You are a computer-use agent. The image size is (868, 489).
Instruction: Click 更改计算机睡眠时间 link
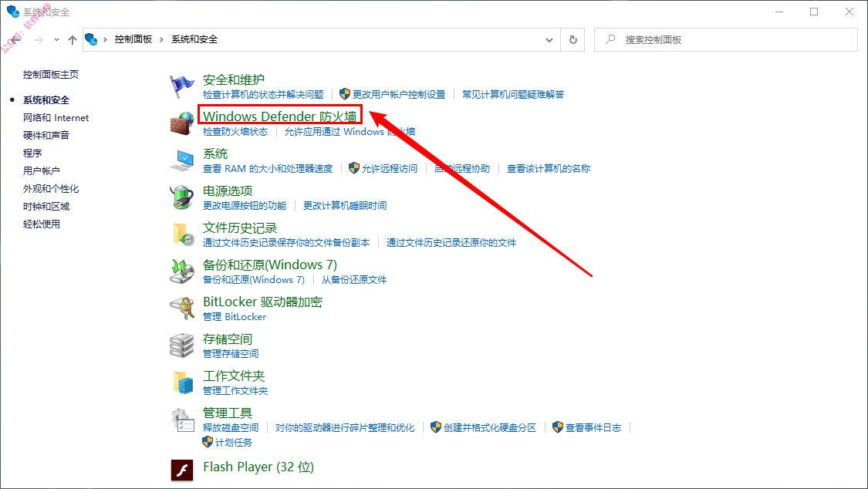[x=345, y=206]
